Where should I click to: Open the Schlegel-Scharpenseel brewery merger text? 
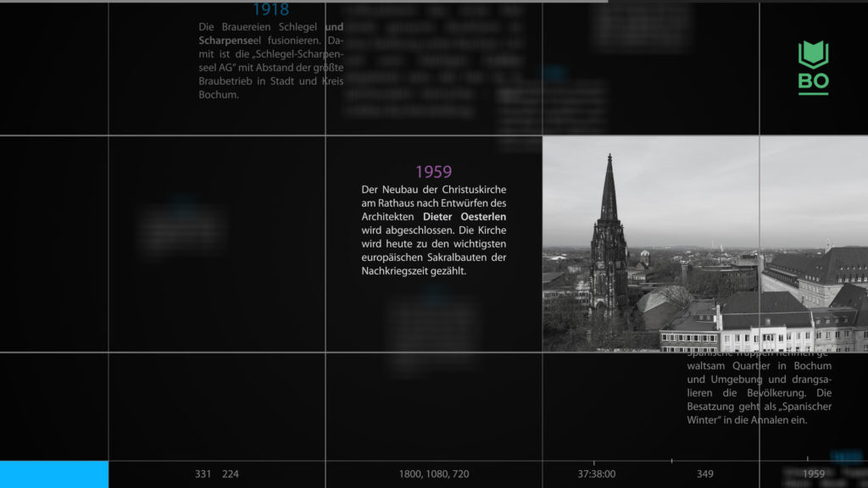270,61
